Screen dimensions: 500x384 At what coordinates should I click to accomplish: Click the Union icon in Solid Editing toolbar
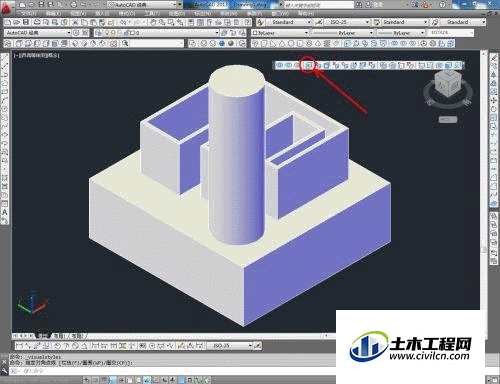click(279, 65)
